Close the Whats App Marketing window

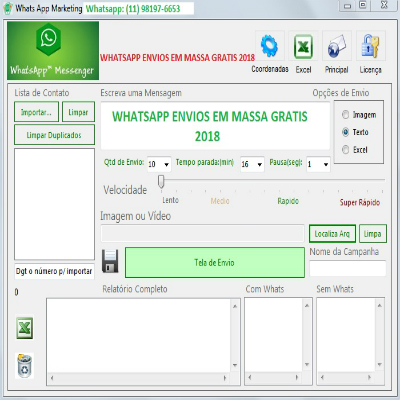click(x=384, y=5)
